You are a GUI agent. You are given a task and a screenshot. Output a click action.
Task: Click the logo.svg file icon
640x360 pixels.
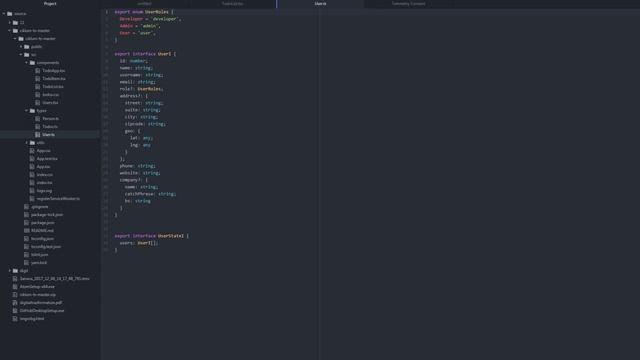tap(32, 191)
